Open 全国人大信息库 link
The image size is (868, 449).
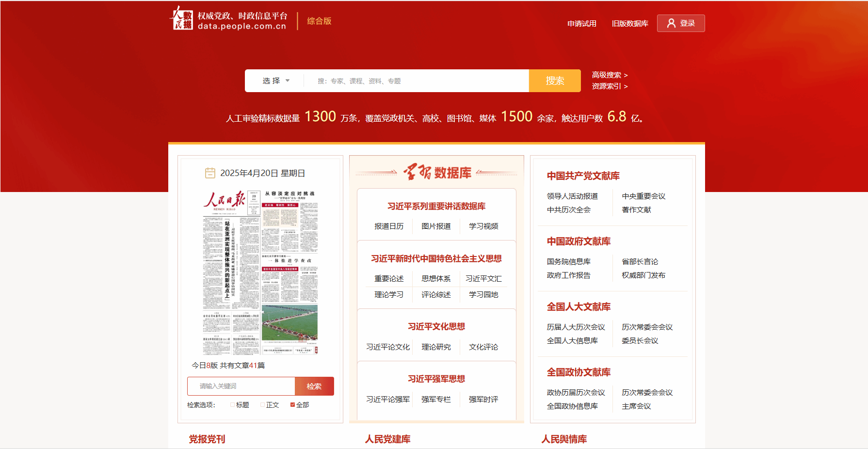pos(572,341)
